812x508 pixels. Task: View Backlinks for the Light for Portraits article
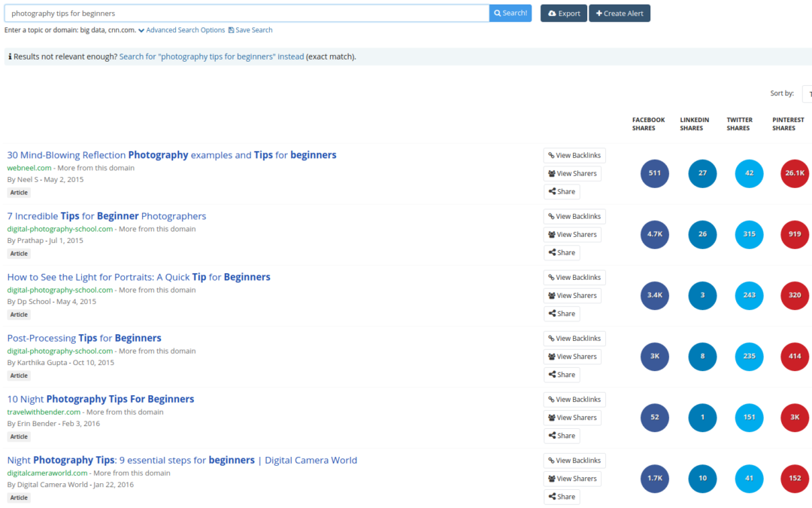[574, 277]
